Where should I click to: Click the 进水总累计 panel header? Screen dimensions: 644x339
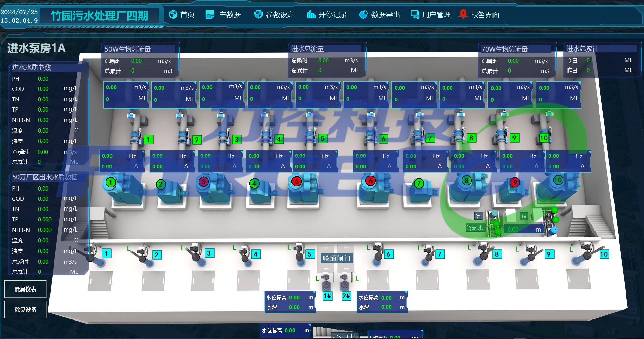pyautogui.click(x=601, y=49)
